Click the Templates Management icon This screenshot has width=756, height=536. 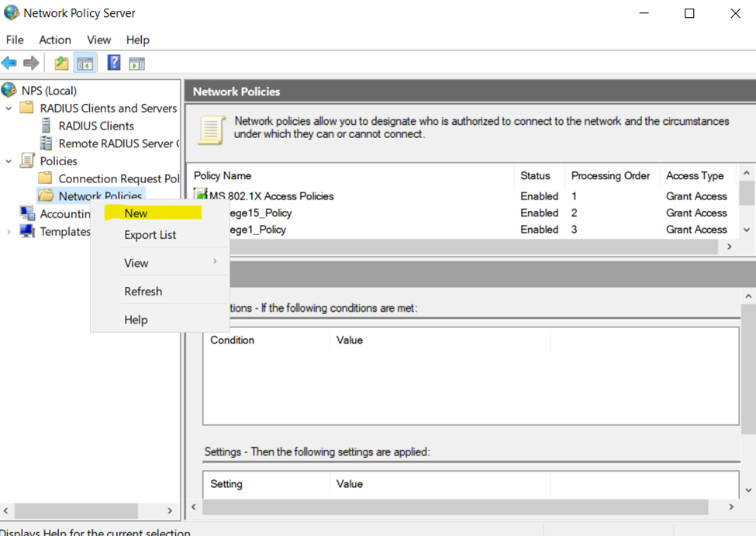coord(27,231)
